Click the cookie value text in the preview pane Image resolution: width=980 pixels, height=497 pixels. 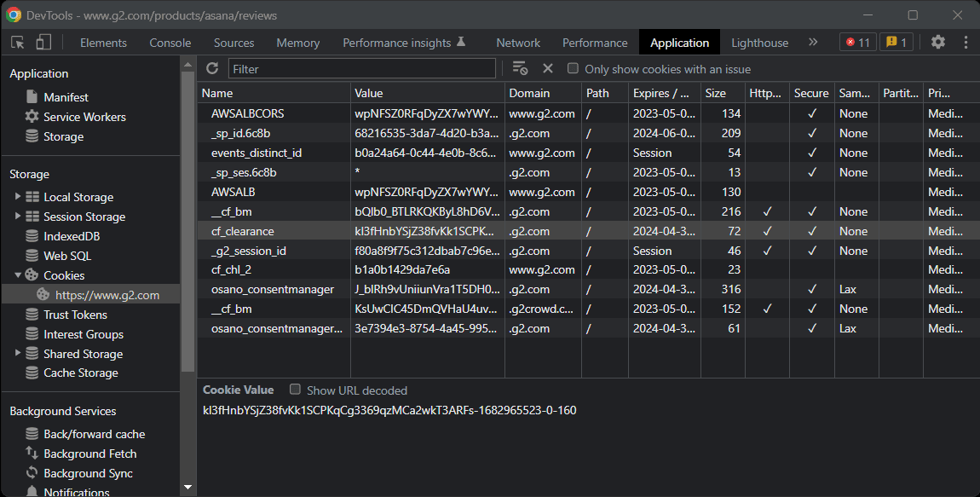click(389, 410)
